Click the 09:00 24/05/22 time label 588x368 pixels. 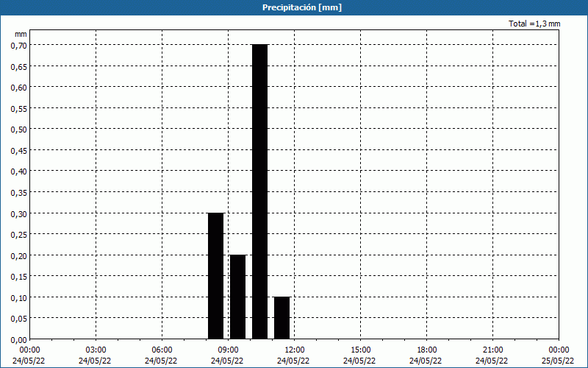227,355
